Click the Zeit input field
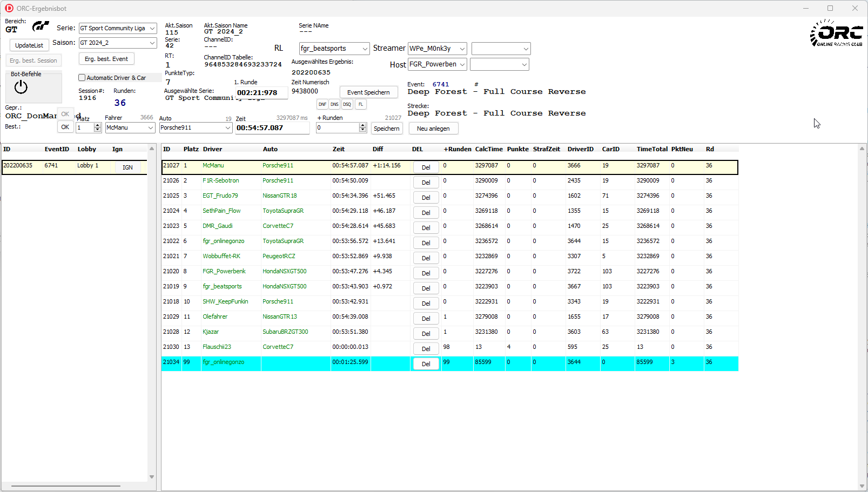 point(272,128)
